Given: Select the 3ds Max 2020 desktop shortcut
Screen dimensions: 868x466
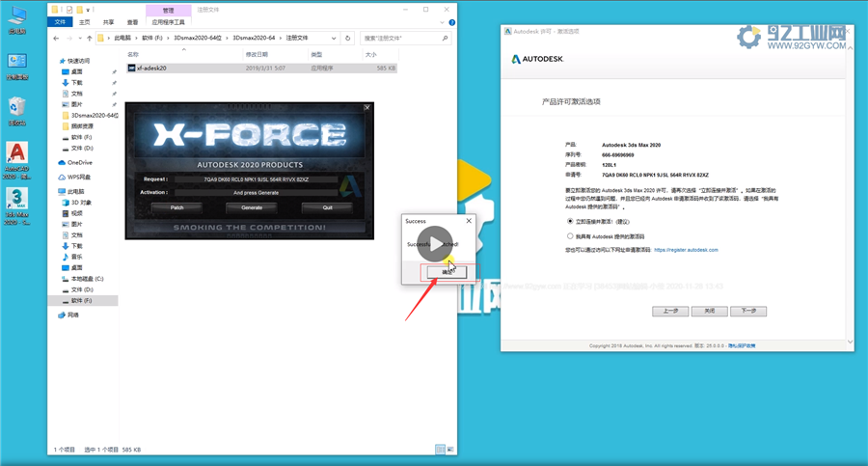Looking at the screenshot, I should point(17,206).
